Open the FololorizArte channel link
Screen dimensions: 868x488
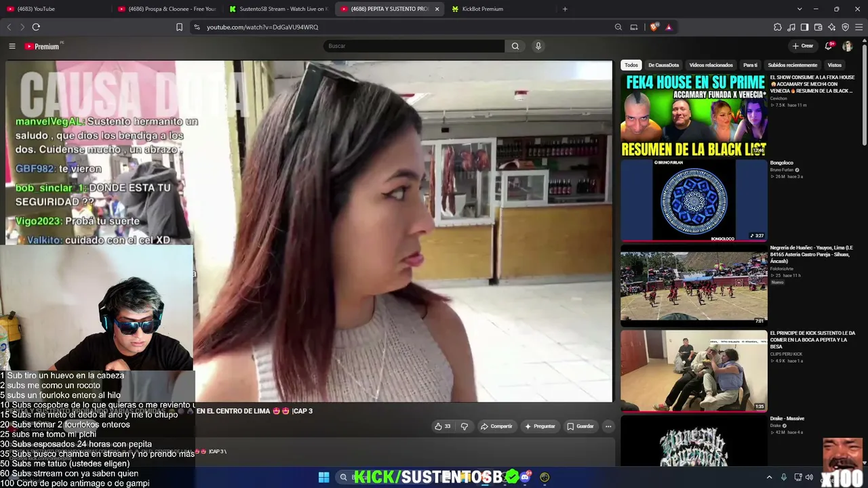tap(783, 269)
